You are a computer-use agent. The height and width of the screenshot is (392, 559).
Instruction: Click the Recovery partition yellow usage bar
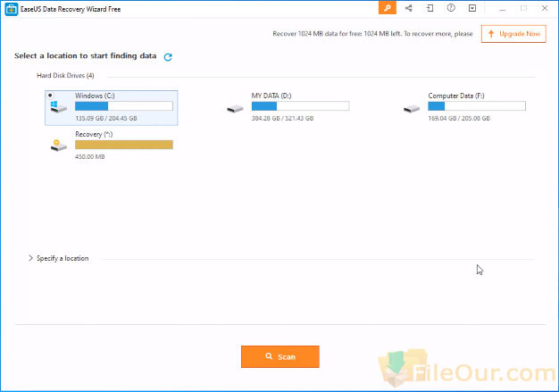(124, 145)
